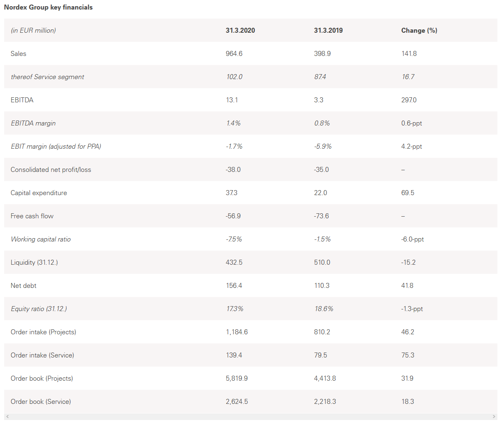
Task: Click the Nordex Group key financials heading
Action: pyautogui.click(x=48, y=7)
